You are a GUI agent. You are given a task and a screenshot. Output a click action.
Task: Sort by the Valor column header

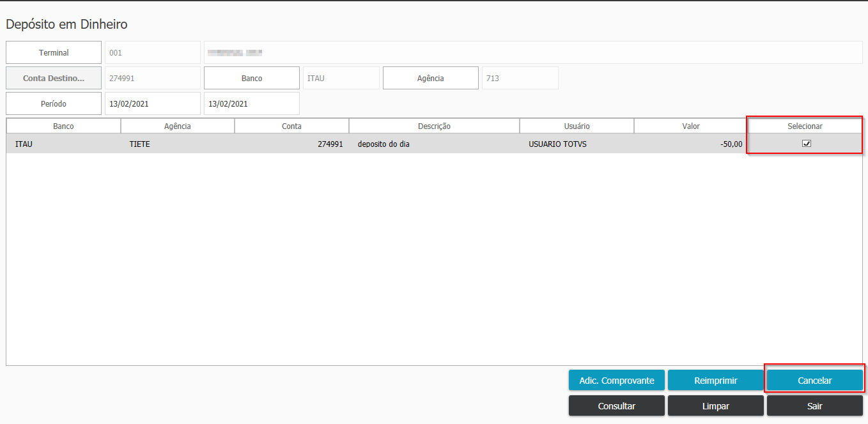pyautogui.click(x=691, y=126)
